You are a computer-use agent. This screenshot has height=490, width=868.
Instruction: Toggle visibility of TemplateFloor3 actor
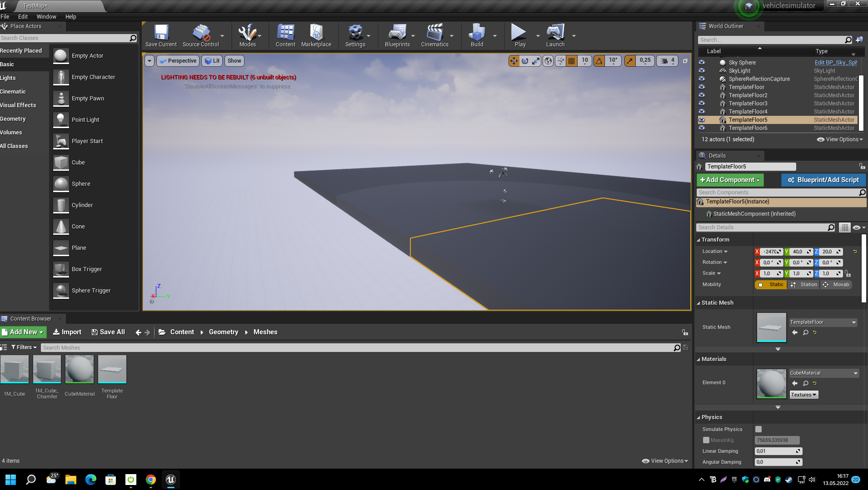click(702, 104)
